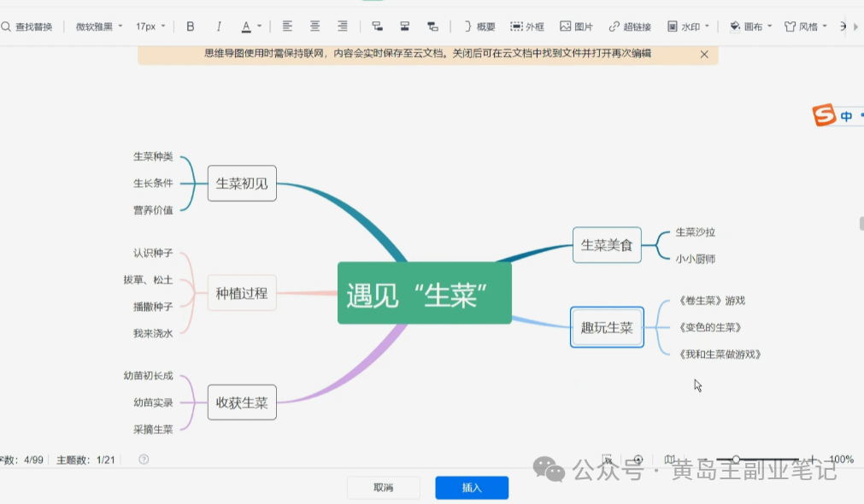Add a summary with the 概要 icon

coord(478,26)
